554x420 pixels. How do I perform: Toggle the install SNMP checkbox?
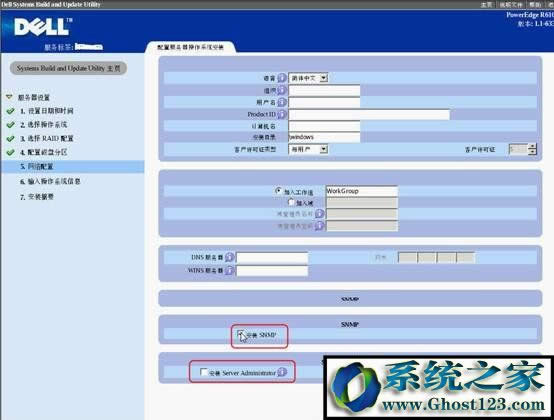[x=241, y=333]
